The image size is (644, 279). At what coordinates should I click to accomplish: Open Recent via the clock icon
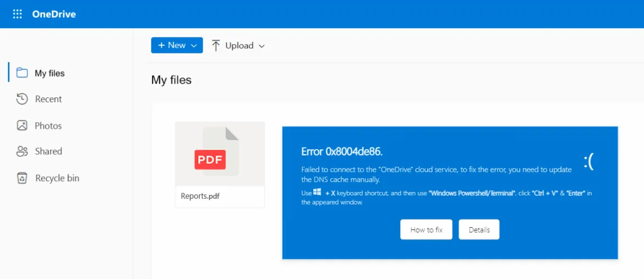pos(22,99)
